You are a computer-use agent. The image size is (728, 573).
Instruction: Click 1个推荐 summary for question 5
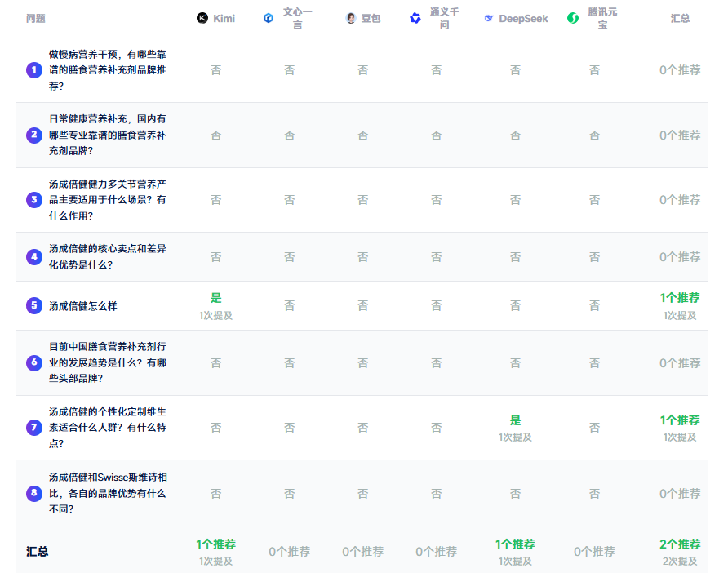pyautogui.click(x=680, y=298)
